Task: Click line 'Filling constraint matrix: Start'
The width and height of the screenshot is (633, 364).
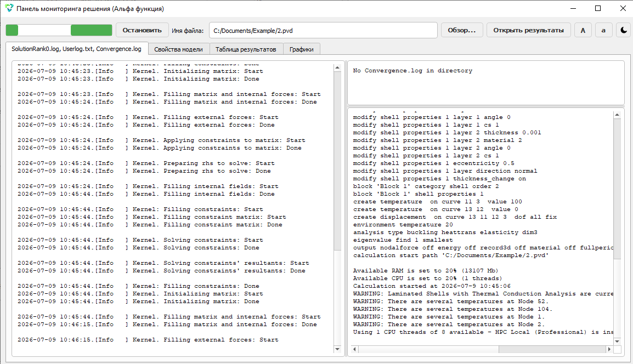Action: click(x=152, y=217)
